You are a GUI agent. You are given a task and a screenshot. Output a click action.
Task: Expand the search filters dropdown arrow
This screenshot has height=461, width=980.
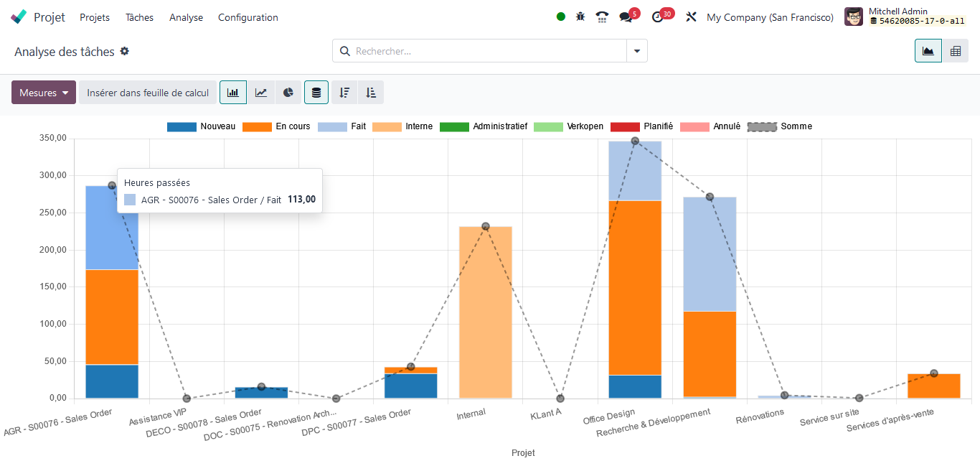tap(636, 51)
